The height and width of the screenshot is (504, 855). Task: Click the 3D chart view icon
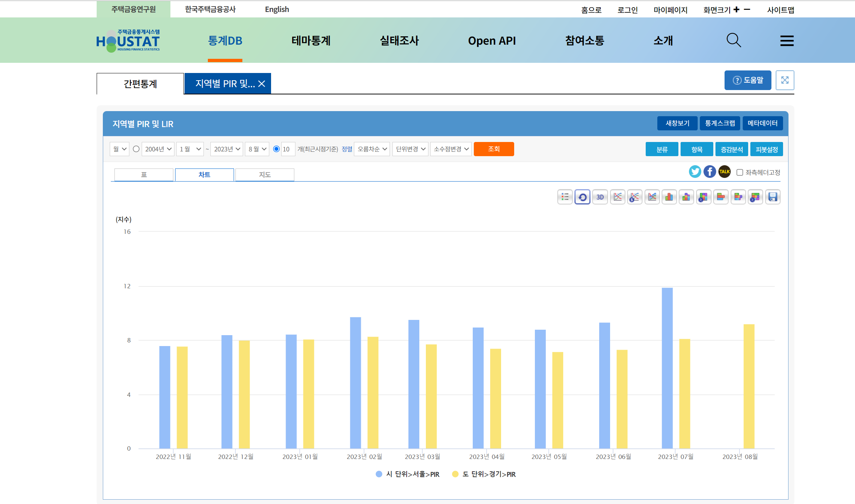point(600,197)
